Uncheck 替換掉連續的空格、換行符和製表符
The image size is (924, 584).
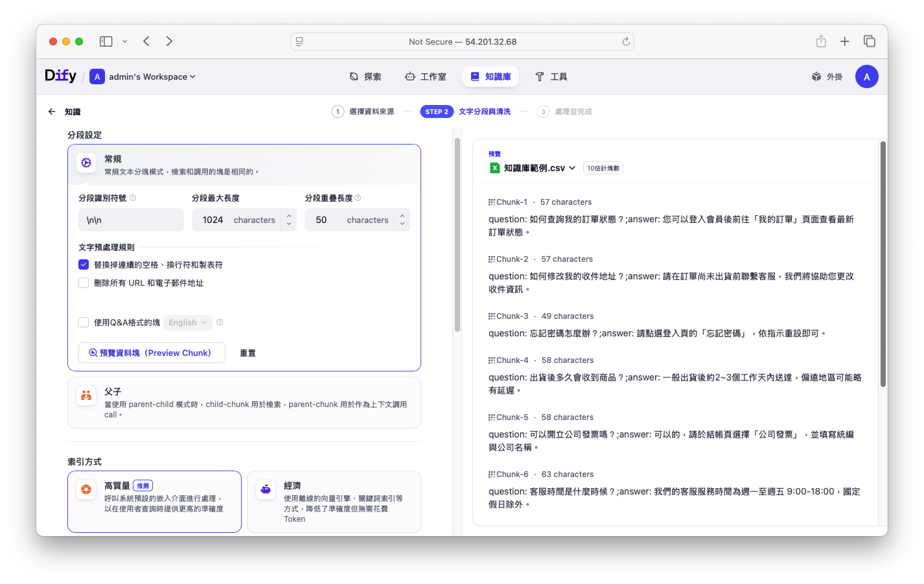[84, 264]
